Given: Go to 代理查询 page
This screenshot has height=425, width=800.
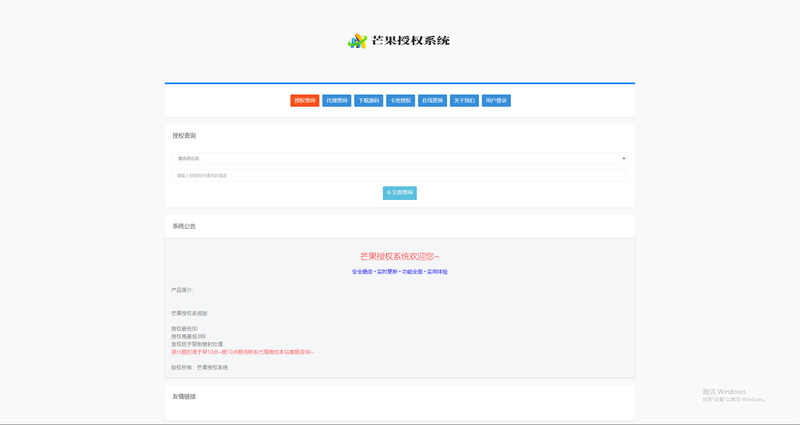Looking at the screenshot, I should [x=337, y=101].
